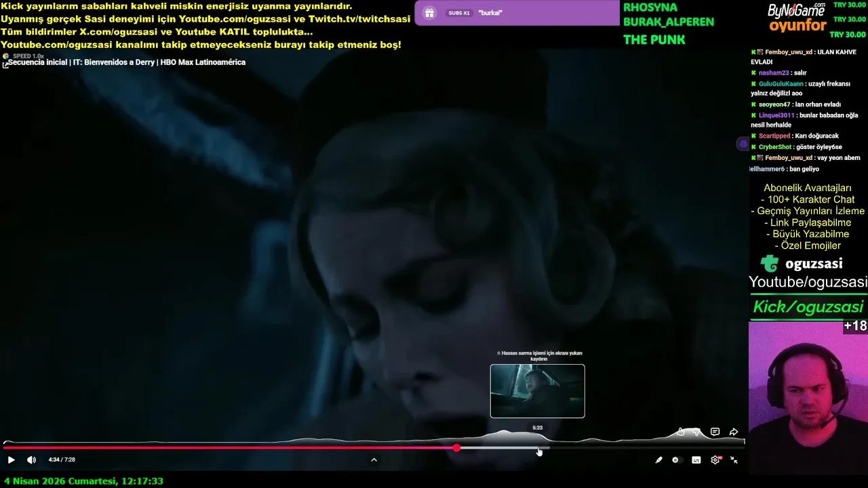This screenshot has width=868, height=488.
Task: Exit fullscreen mode
Action: point(734,460)
